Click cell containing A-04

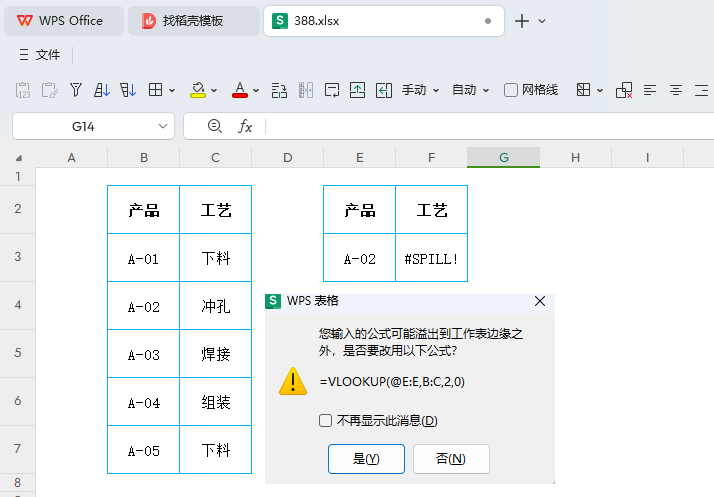pos(143,402)
